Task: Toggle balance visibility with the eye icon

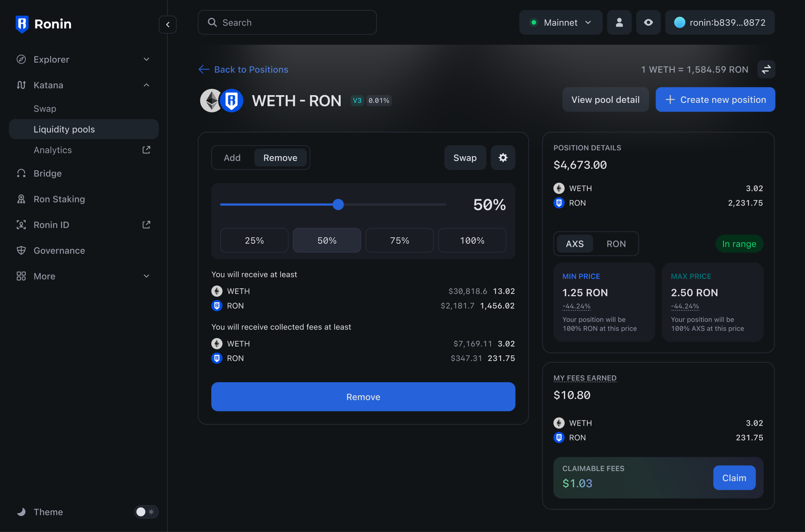Action: [648, 22]
